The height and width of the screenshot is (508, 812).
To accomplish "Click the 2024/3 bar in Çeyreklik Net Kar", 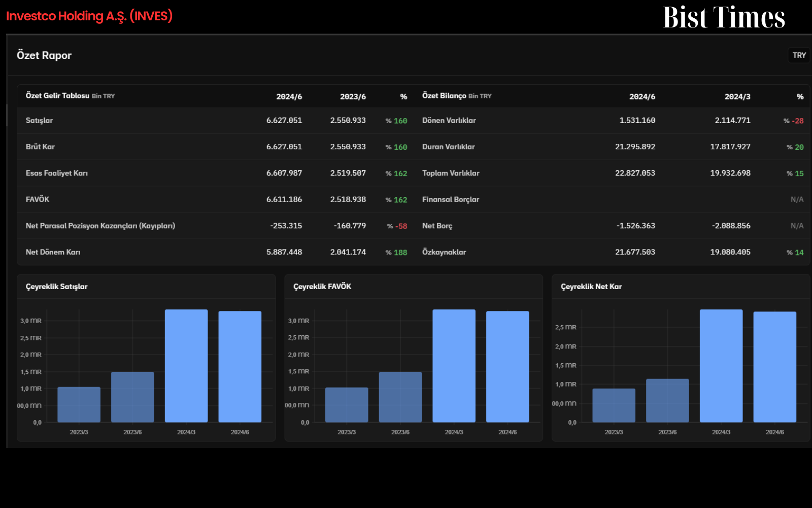I will (721, 366).
